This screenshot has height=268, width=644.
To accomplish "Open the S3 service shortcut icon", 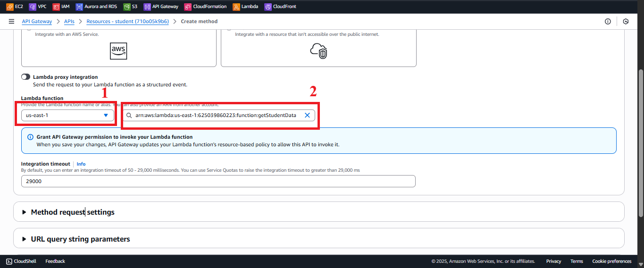I will (127, 7).
